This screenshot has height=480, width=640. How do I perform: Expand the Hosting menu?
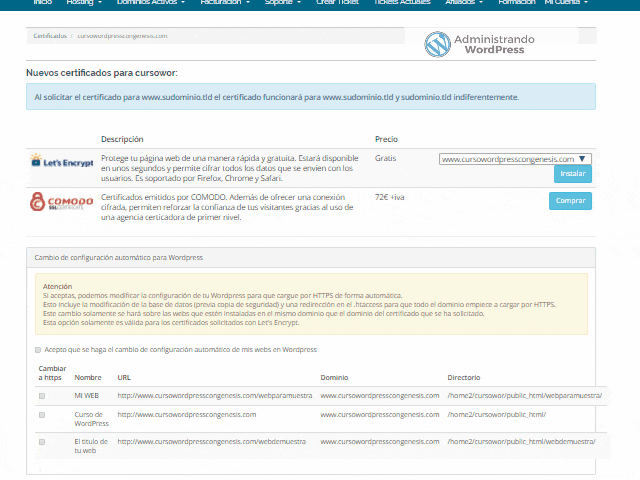coord(84,2)
